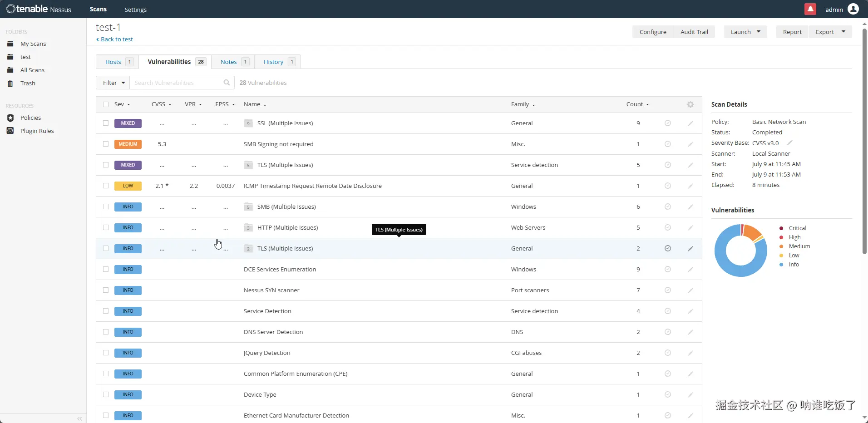Image resolution: width=868 pixels, height=423 pixels.
Task: Click the Plugin Rules icon
Action: 10,131
